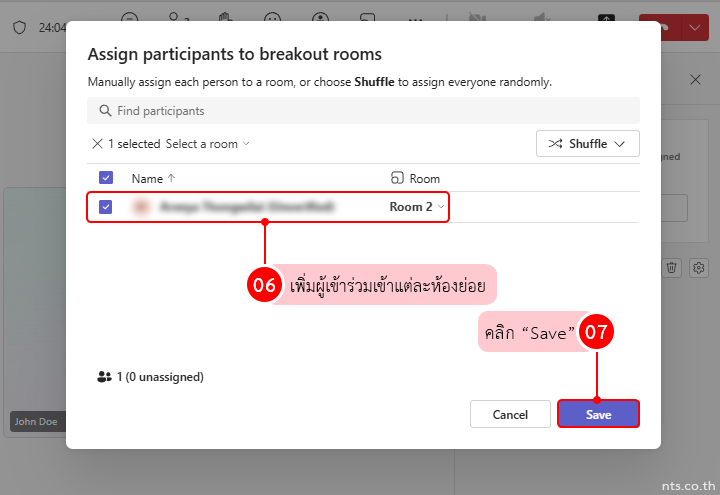Click the Cancel button
Screen dimensions: 720x495
click(x=510, y=414)
